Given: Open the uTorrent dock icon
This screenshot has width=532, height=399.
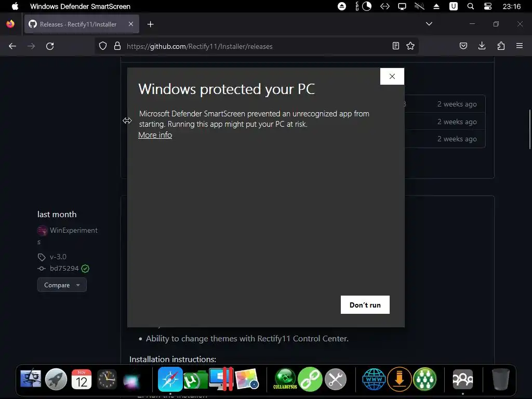Looking at the screenshot, I should [195, 380].
